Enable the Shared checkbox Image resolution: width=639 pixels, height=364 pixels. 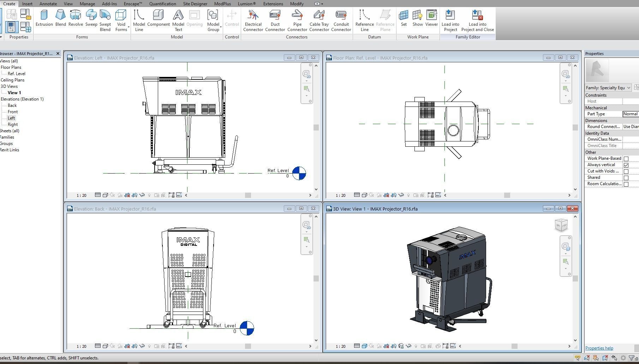626,178
